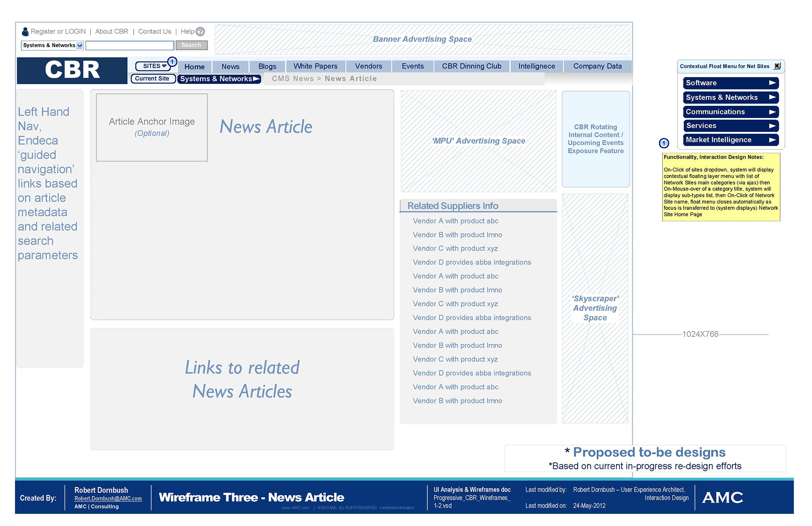The width and height of the screenshot is (812, 526).
Task: Click Robert.Dornbush@AMC.com email link
Action: click(x=108, y=498)
